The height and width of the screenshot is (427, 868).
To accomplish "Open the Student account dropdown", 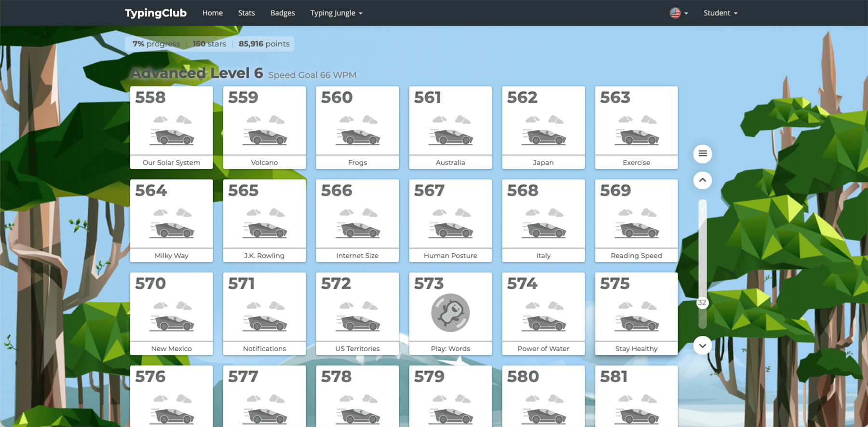I will pos(720,13).
